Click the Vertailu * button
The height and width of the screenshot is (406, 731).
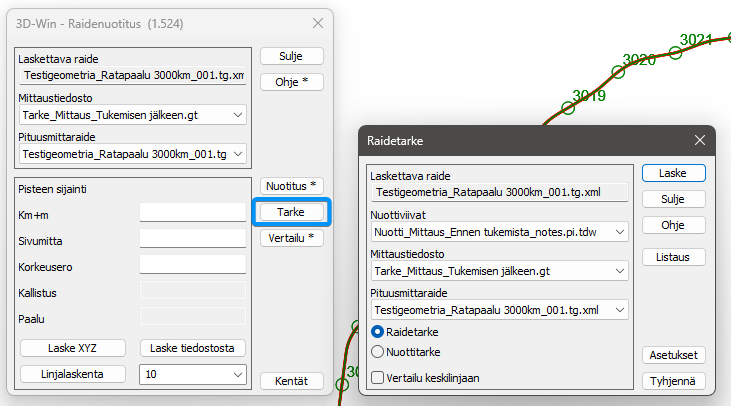pyautogui.click(x=291, y=238)
